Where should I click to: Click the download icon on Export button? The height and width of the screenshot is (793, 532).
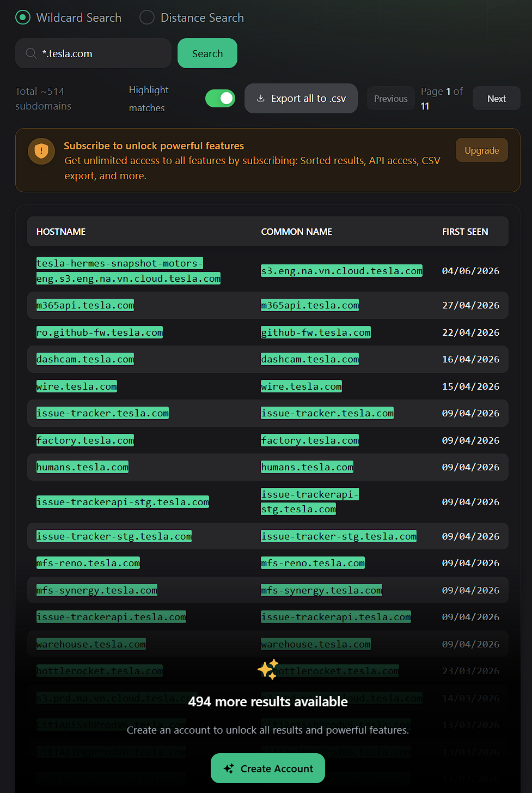click(x=261, y=99)
